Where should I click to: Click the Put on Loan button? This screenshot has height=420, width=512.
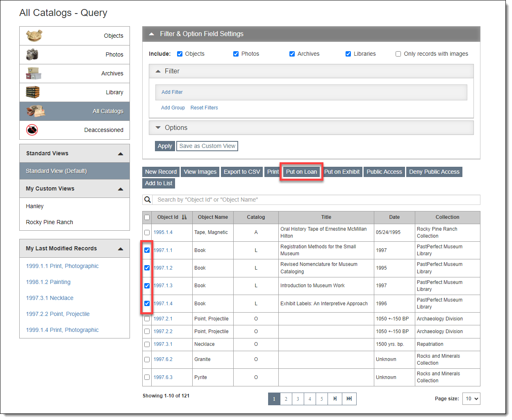pyautogui.click(x=301, y=172)
